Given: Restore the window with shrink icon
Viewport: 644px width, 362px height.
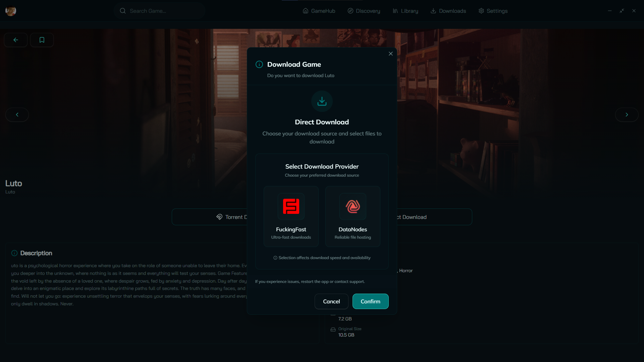Looking at the screenshot, I should pyautogui.click(x=622, y=11).
